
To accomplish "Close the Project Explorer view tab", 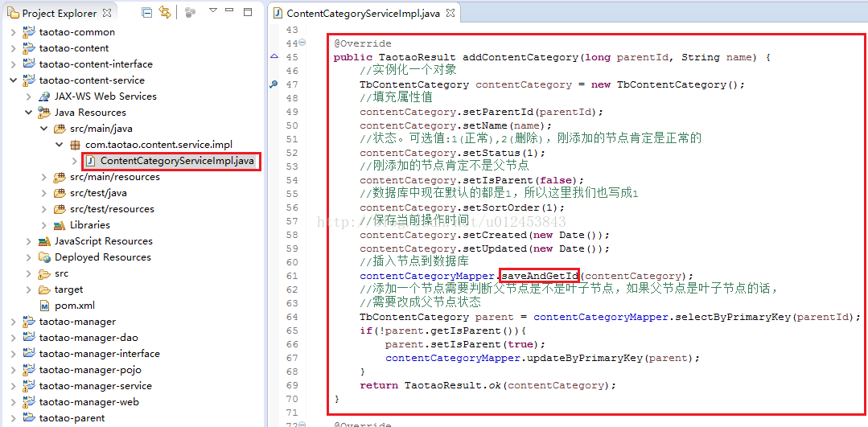I will click(107, 12).
